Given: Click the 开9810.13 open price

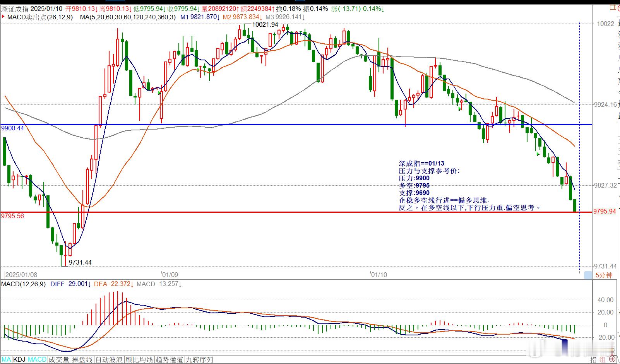Looking at the screenshot, I should click(x=81, y=9).
